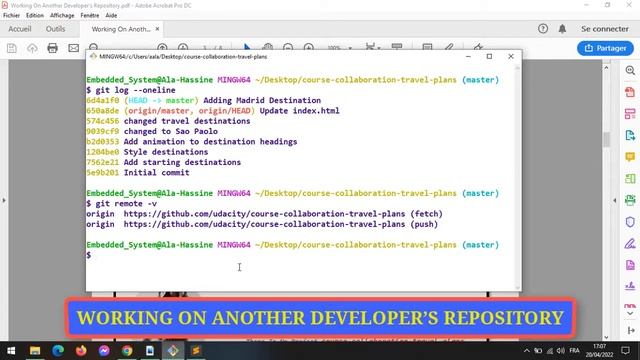Click 'Update index.html' commit message
Viewport: 640px width, 360px height.
pos(299,111)
